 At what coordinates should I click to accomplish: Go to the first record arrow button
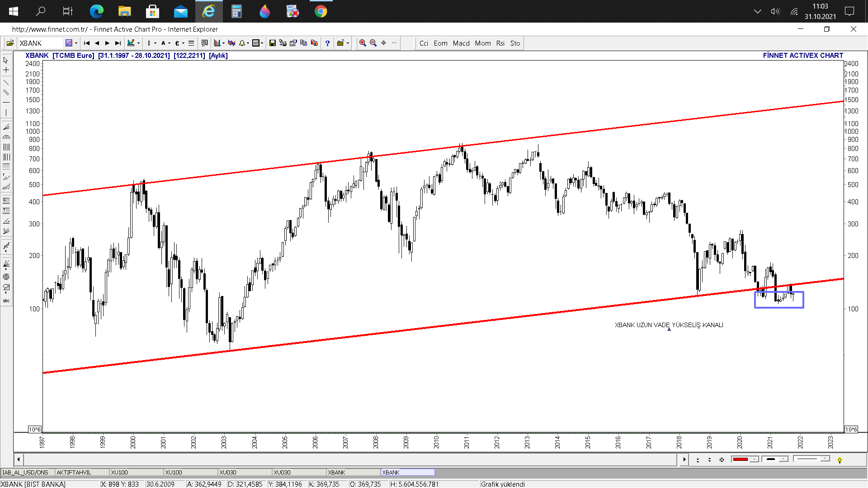(87, 43)
